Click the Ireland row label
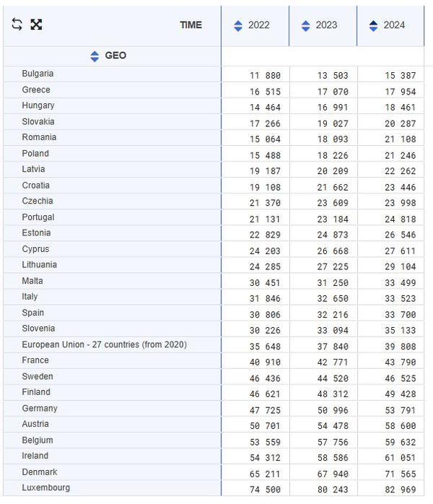 (35, 456)
